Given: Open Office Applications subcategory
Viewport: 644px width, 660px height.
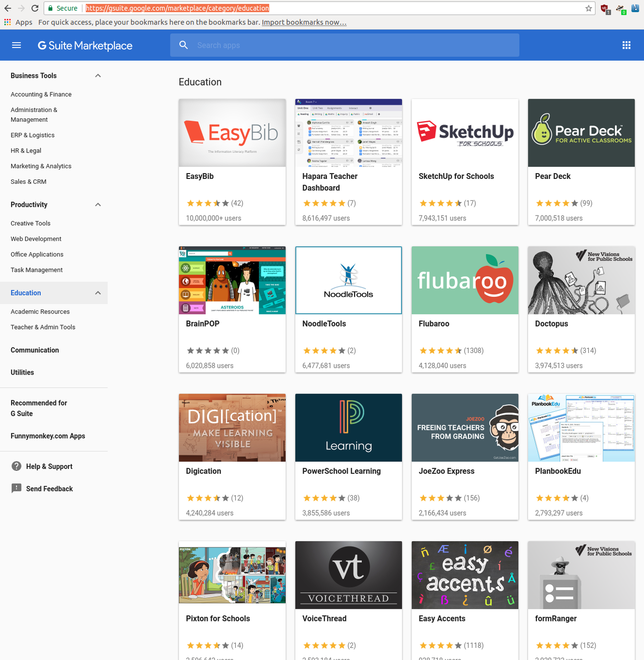Looking at the screenshot, I should (37, 254).
